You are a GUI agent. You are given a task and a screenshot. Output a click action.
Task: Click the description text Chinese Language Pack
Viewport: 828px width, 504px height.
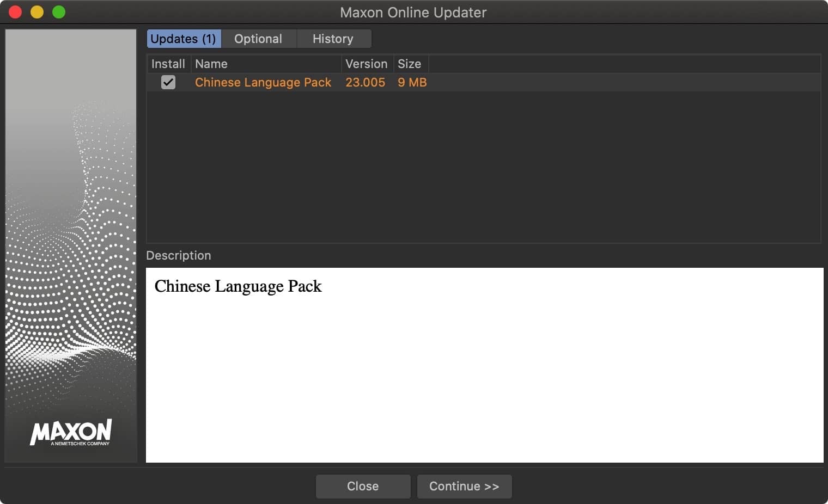coord(238,286)
